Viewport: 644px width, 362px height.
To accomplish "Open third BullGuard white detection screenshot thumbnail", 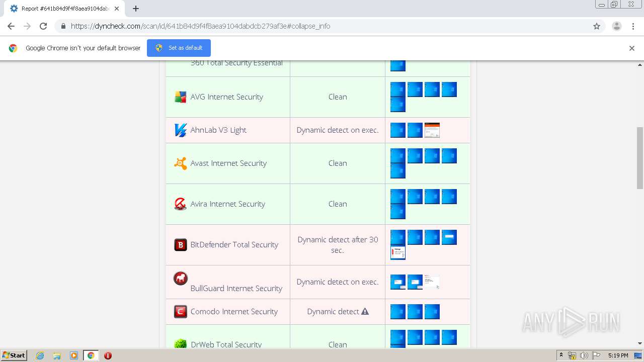I will pos(432,282).
